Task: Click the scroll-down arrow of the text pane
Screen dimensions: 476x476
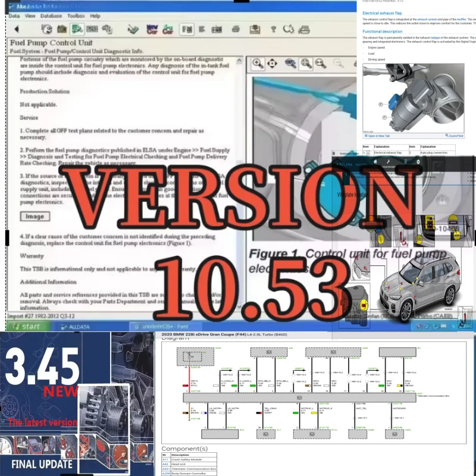Action: point(239,307)
